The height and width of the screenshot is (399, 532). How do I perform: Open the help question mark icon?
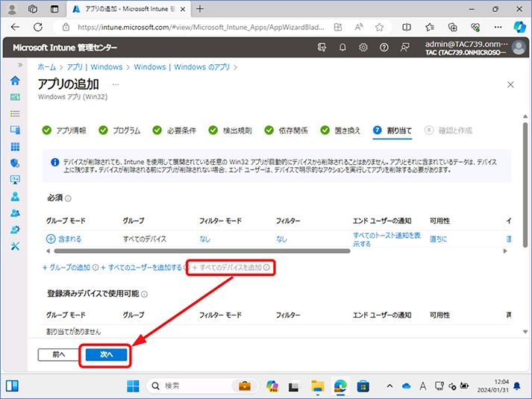tap(384, 48)
